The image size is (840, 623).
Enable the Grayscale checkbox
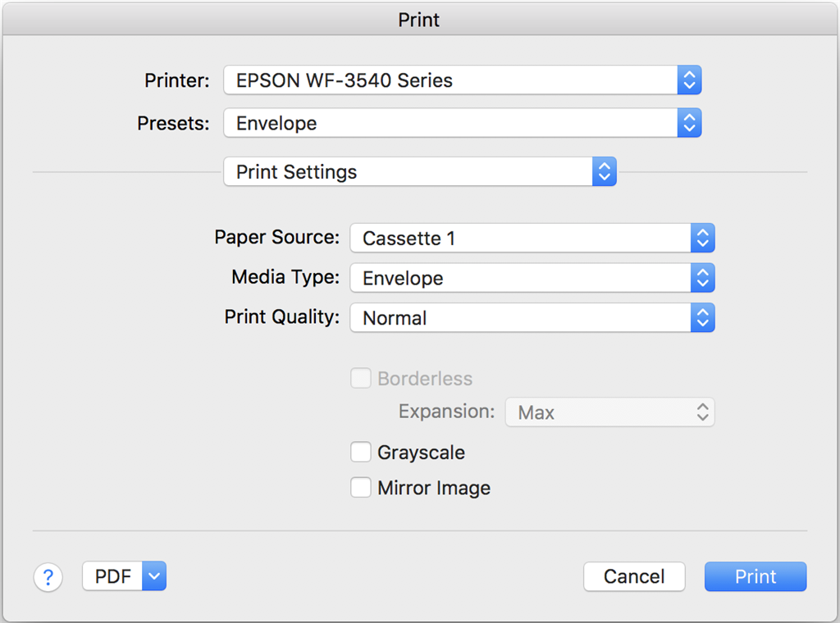(x=361, y=452)
